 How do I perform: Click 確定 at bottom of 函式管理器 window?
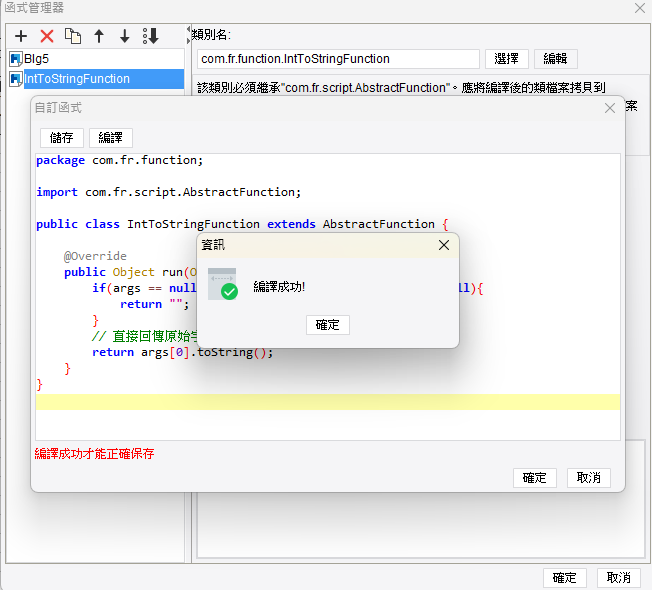(x=564, y=578)
